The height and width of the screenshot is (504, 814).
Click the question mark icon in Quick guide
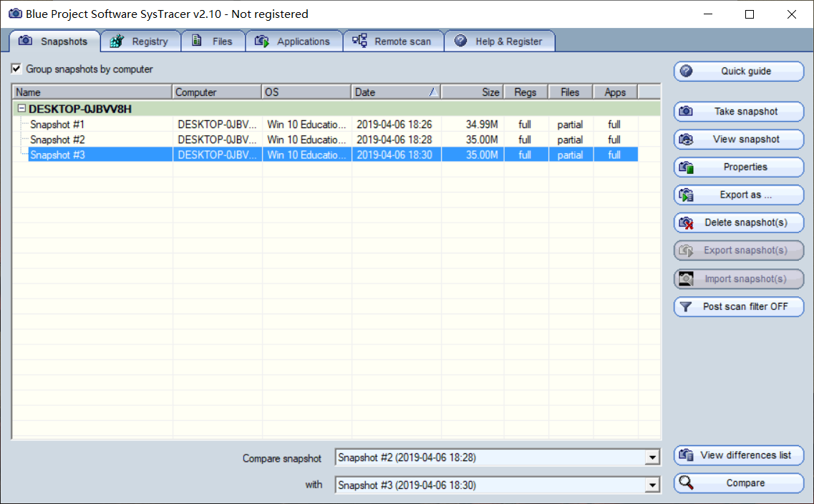pyautogui.click(x=687, y=71)
